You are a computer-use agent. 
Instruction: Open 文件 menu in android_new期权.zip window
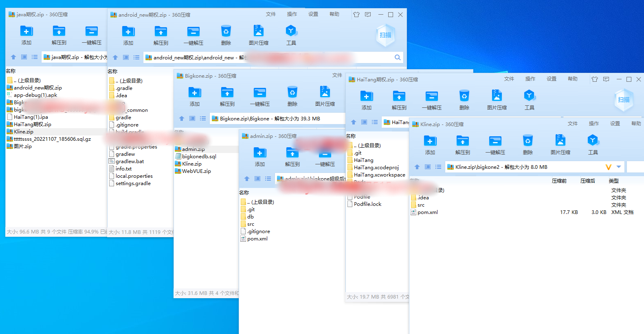click(270, 14)
